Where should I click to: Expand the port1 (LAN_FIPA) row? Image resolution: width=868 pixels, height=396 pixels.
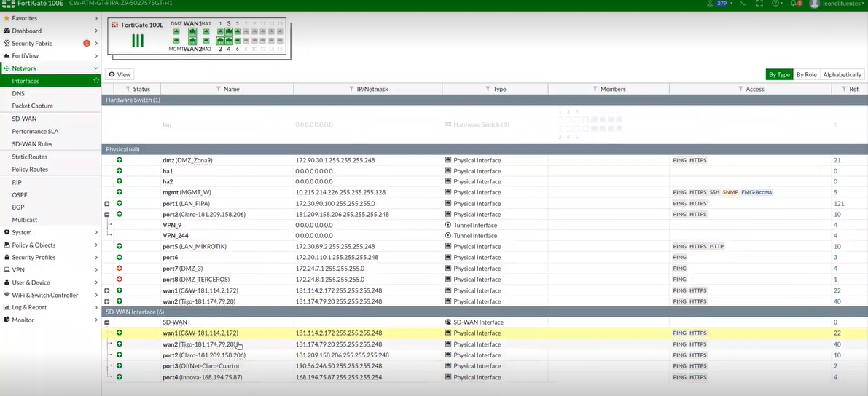pyautogui.click(x=107, y=204)
